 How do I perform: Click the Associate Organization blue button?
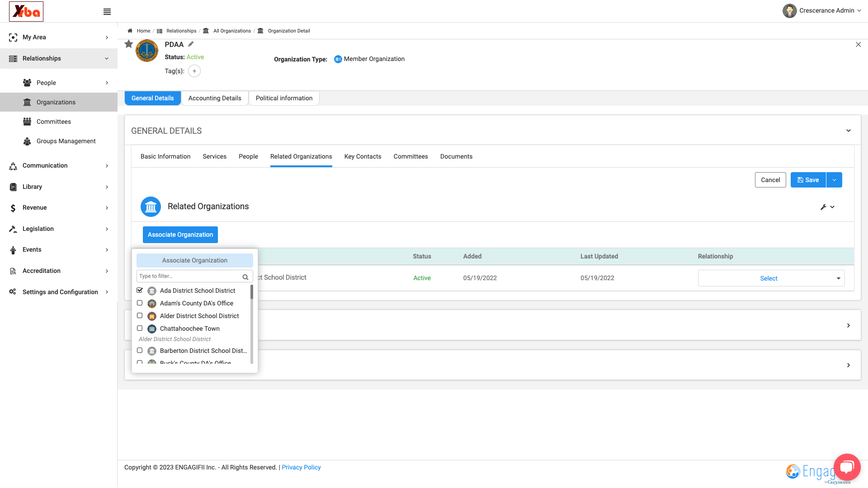[180, 235]
